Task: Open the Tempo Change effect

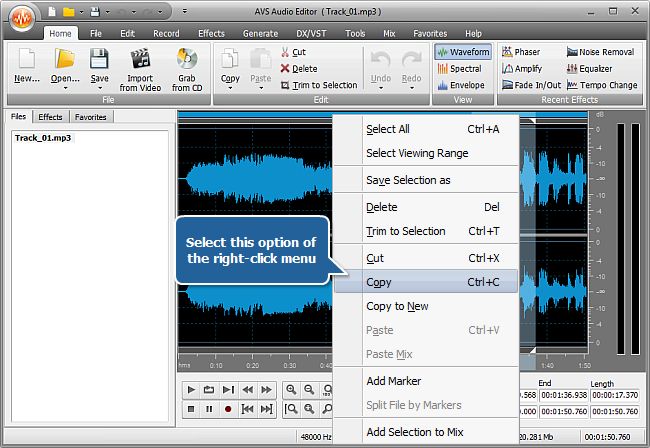Action: point(602,85)
